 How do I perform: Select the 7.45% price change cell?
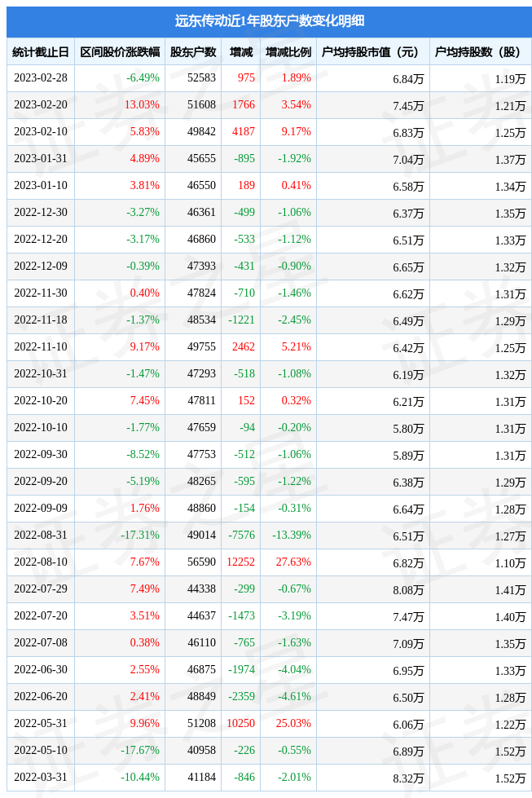coord(144,402)
